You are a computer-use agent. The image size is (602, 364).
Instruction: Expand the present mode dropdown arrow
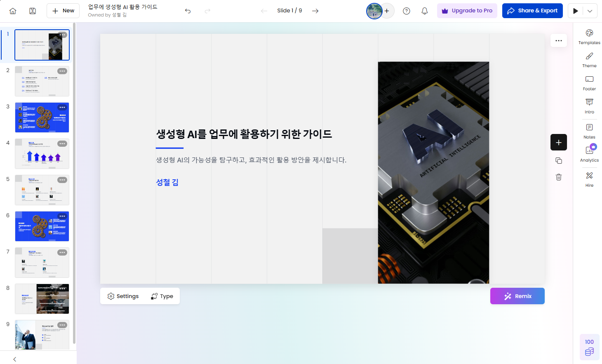(590, 11)
